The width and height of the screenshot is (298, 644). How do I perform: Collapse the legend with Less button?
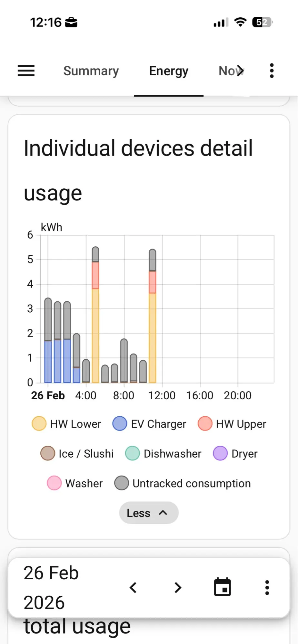click(149, 513)
